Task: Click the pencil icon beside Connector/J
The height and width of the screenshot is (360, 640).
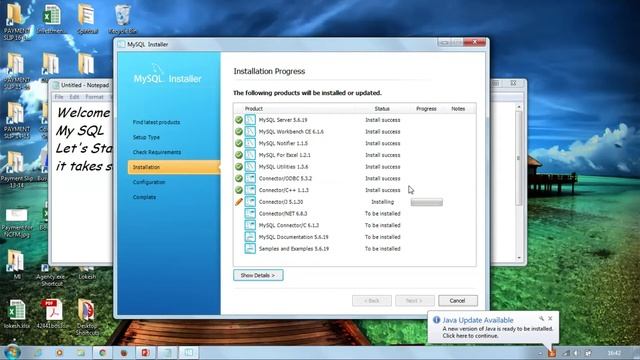Action: (x=239, y=202)
